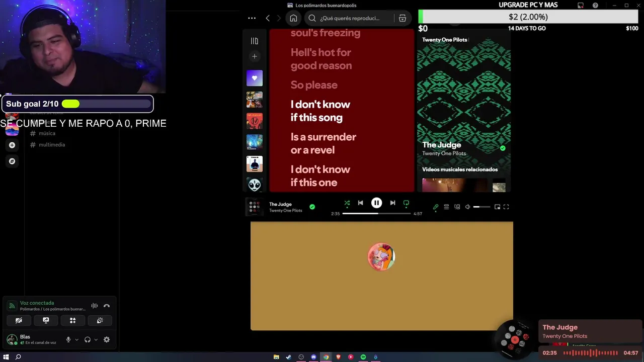Open Spotify three-dot menu
Image resolution: width=644 pixels, height=362 pixels.
click(x=252, y=18)
